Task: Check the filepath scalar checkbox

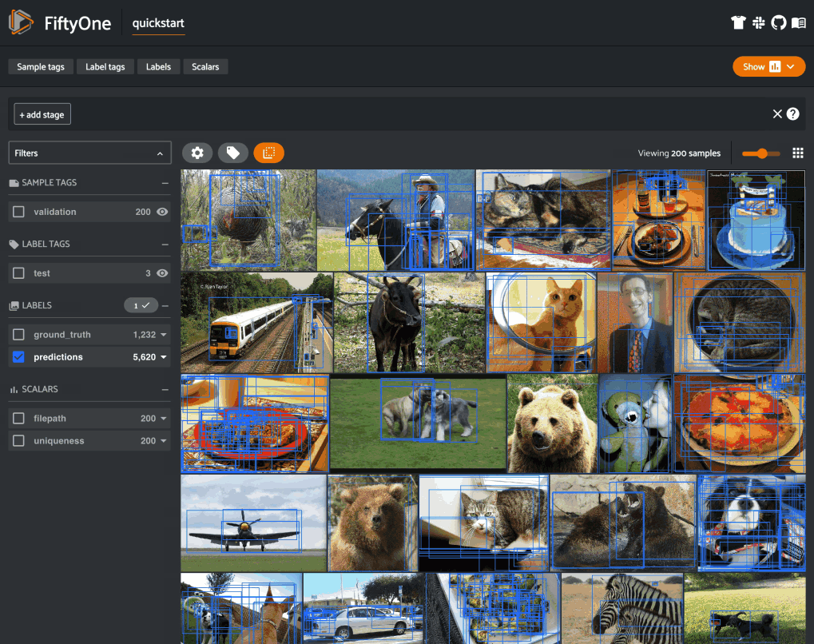Action: click(18, 418)
